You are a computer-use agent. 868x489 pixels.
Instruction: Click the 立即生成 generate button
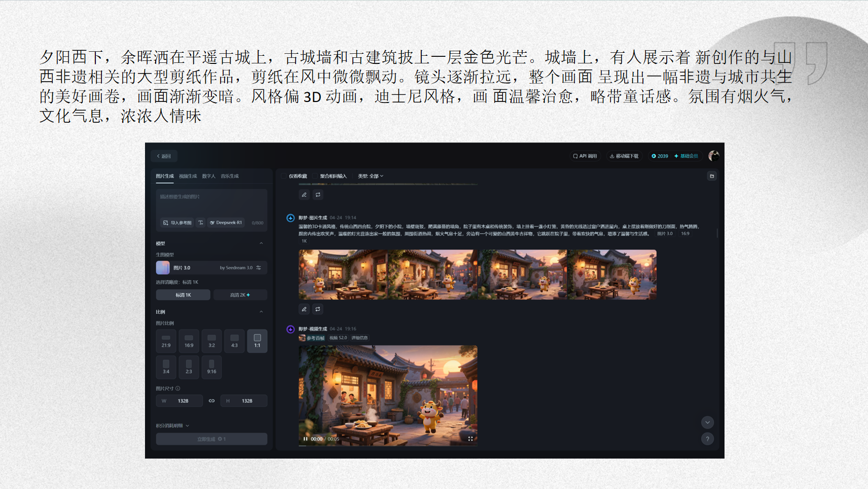pyautogui.click(x=211, y=439)
